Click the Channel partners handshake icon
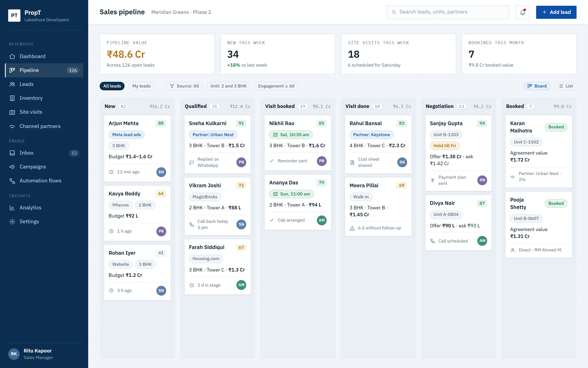The image size is (588, 368). pos(12,126)
